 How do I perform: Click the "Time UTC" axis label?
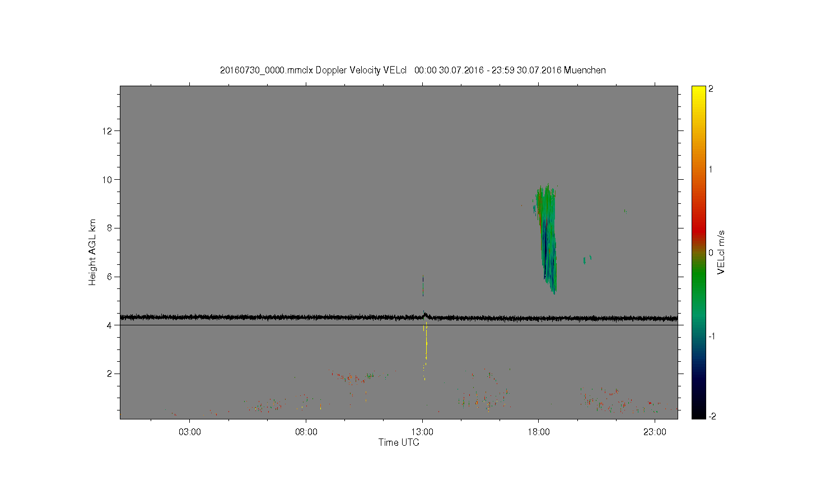tap(399, 442)
